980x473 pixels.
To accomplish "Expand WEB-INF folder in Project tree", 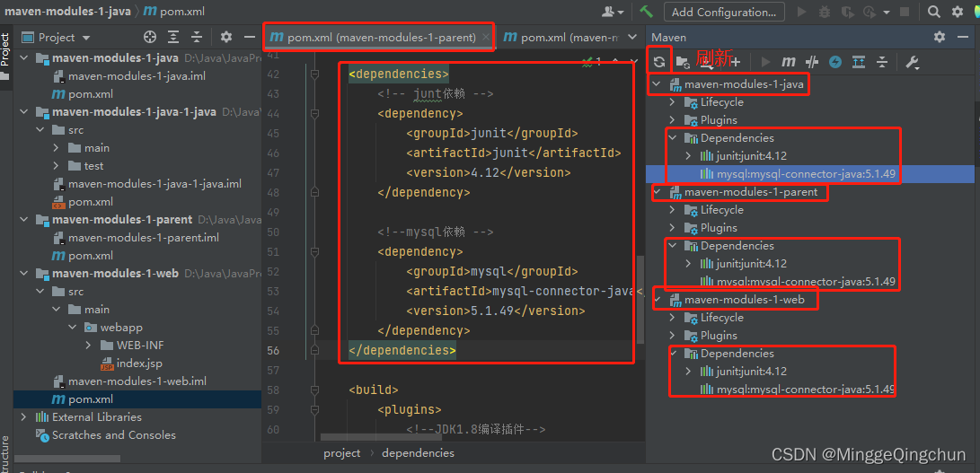I will [87, 345].
